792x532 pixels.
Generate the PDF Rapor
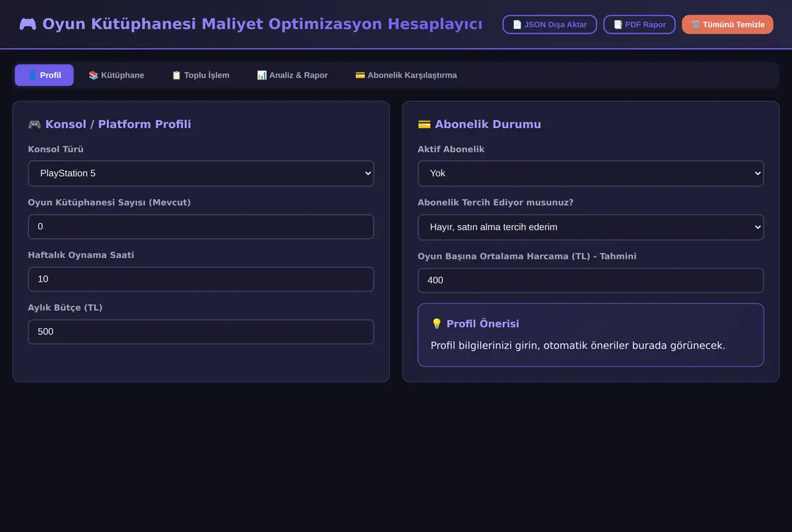640,24
